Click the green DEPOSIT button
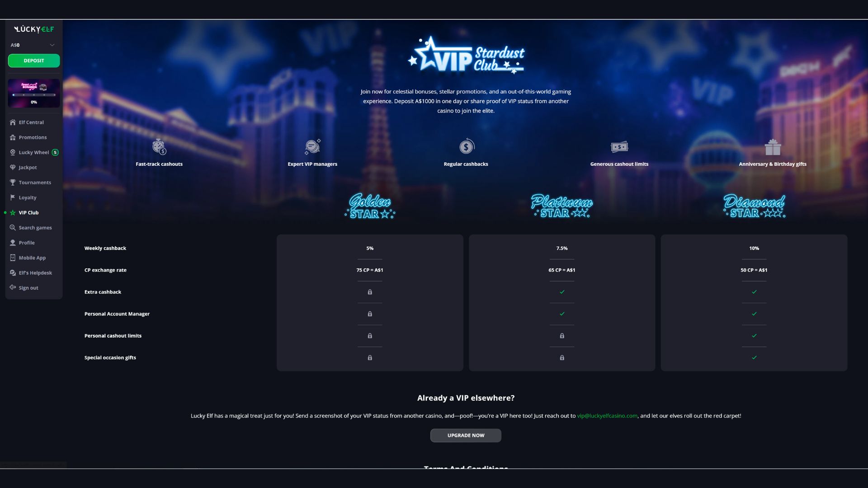Image resolution: width=868 pixels, height=488 pixels. (34, 61)
